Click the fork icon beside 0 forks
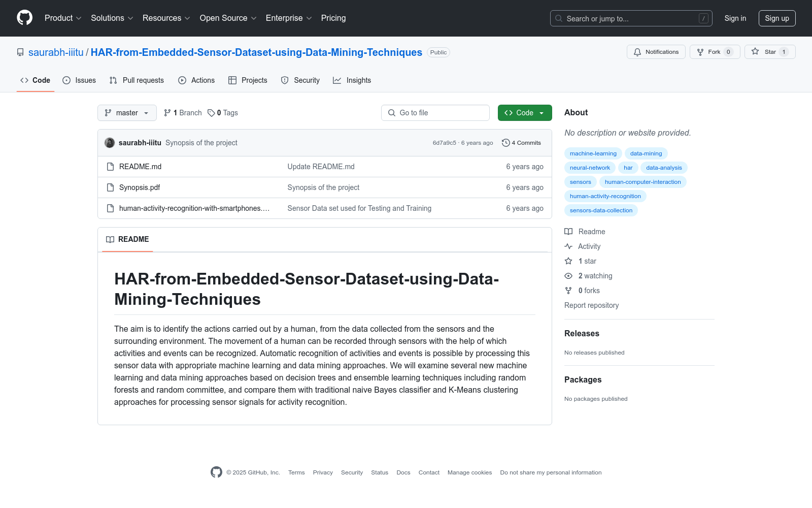812x508 pixels. click(x=568, y=291)
